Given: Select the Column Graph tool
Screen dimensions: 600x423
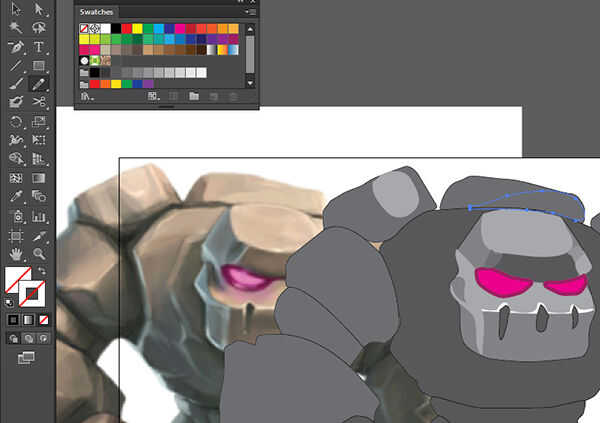Looking at the screenshot, I should click(39, 217).
